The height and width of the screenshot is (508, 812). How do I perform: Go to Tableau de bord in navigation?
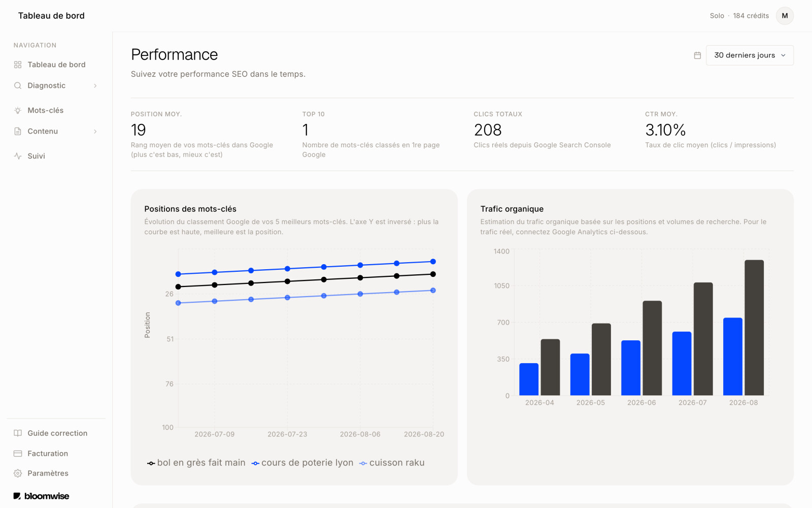[56, 65]
